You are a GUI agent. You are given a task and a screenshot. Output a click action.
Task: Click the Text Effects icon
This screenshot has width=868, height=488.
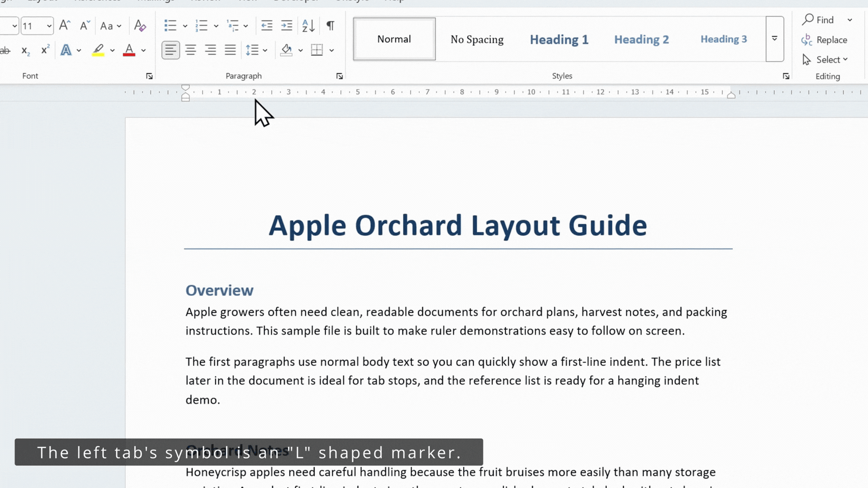click(66, 50)
